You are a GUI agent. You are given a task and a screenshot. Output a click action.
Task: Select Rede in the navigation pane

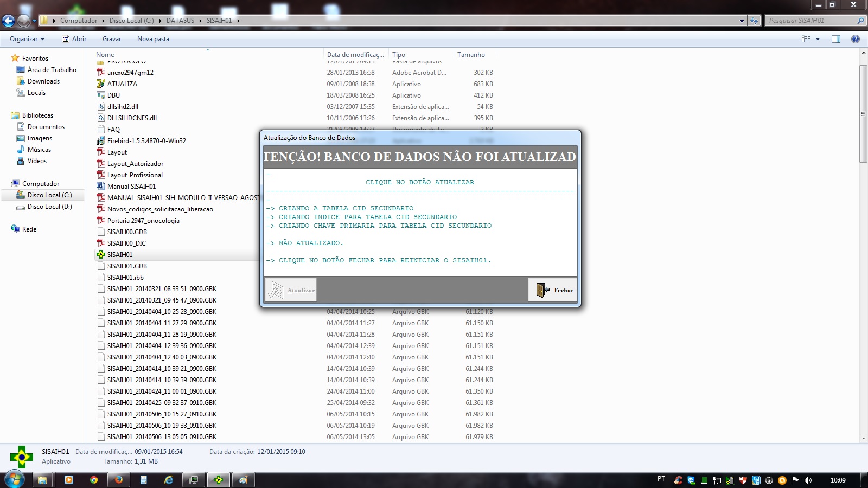(29, 229)
